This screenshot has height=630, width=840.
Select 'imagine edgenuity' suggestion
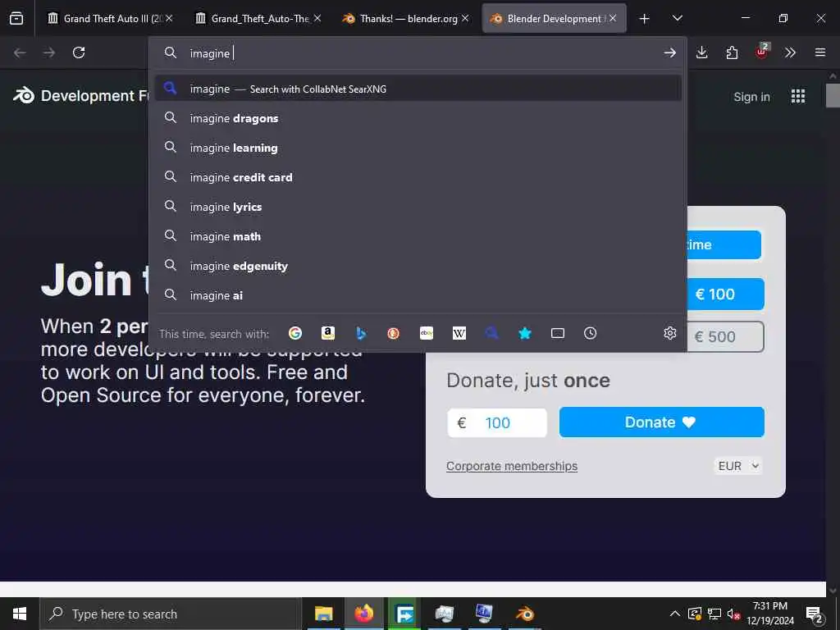(x=418, y=265)
